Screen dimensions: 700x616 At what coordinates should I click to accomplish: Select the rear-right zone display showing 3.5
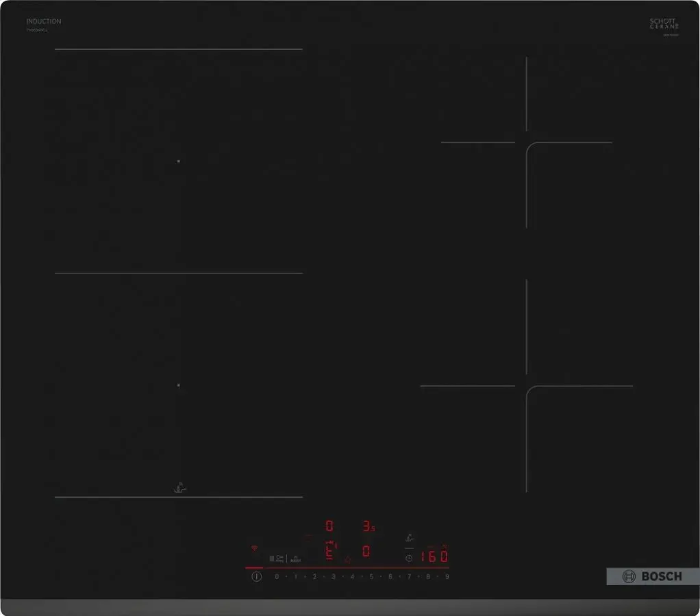(x=368, y=526)
